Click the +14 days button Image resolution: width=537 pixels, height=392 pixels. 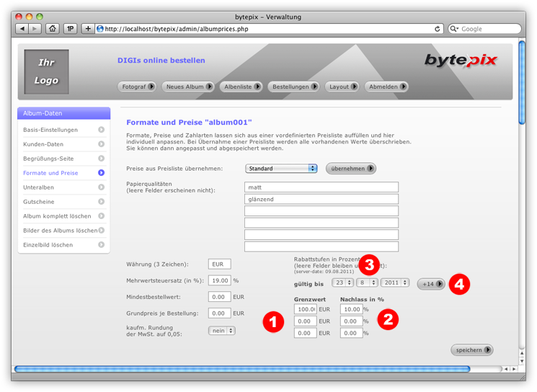coord(431,284)
